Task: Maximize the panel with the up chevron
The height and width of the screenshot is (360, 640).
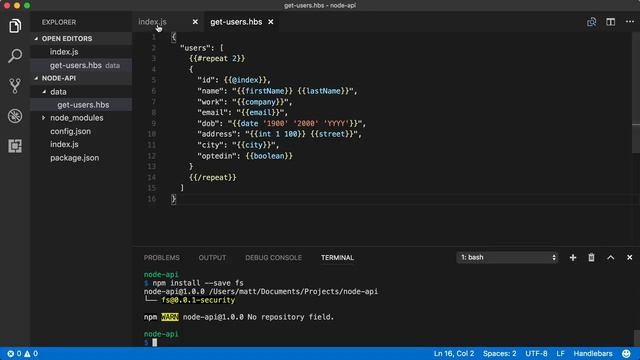Action: (611, 258)
